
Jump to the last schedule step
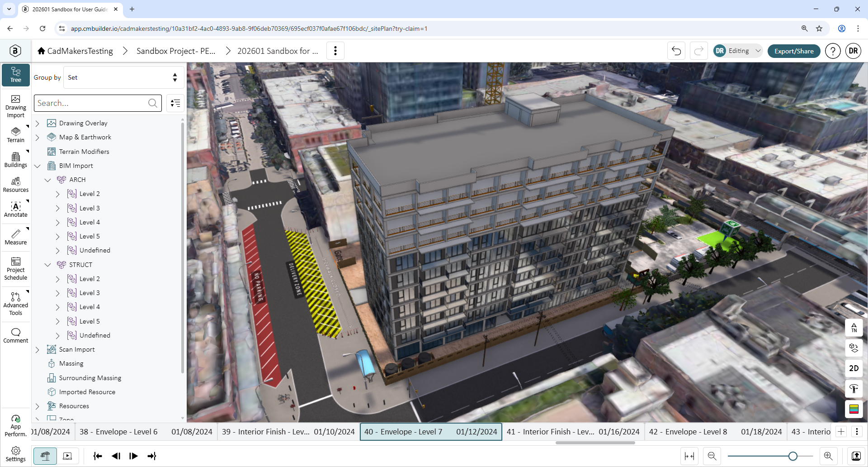[x=151, y=456]
